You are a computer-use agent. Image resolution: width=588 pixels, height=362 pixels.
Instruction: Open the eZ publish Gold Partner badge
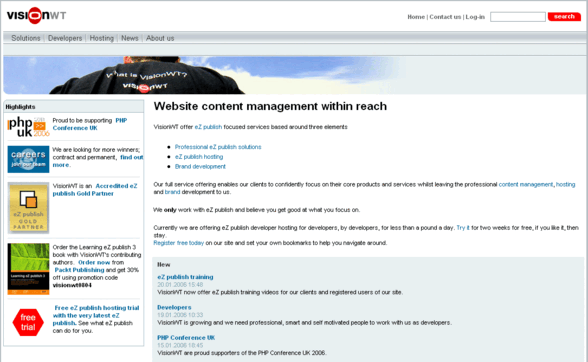tap(28, 208)
